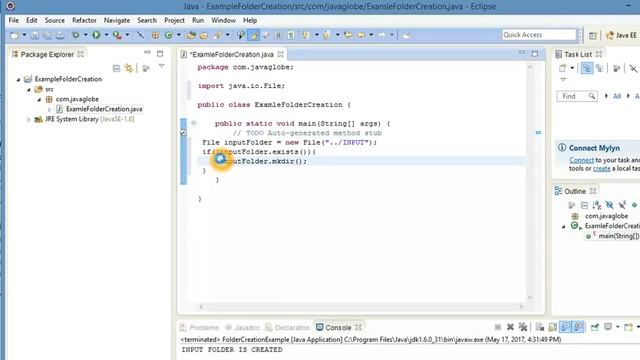Switch to the Problems tab
Image resolution: width=640 pixels, height=360 pixels.
[x=199, y=327]
